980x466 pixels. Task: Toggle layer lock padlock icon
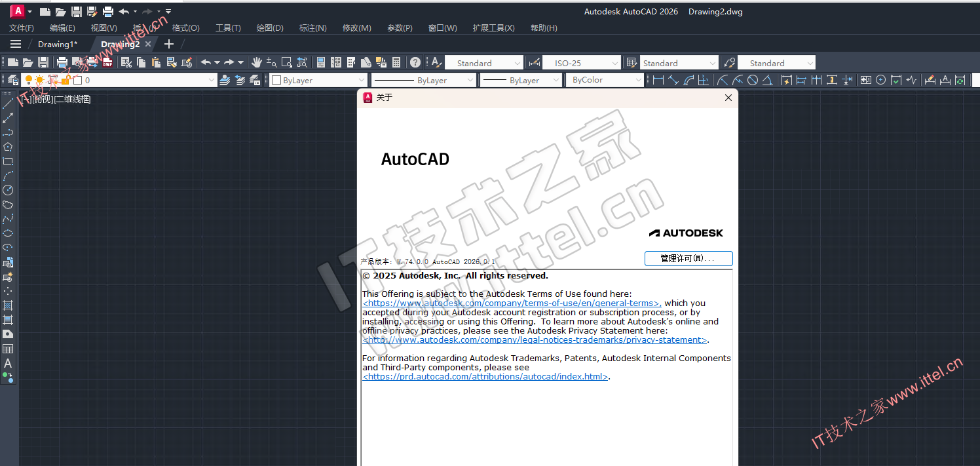click(x=65, y=80)
